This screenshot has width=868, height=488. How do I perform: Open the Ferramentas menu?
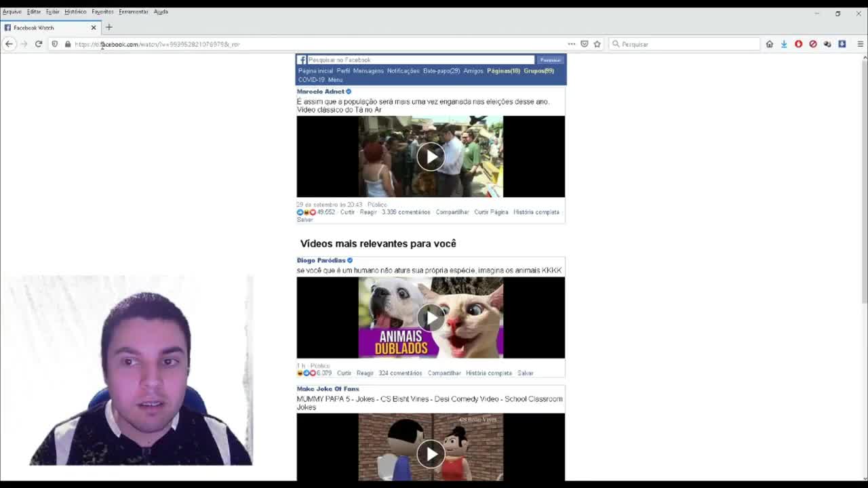click(x=133, y=12)
